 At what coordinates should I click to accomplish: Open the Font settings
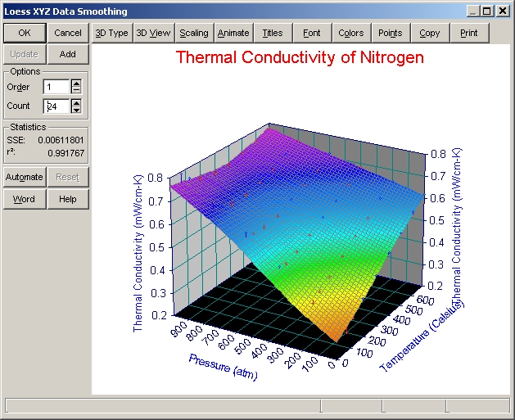tap(312, 33)
